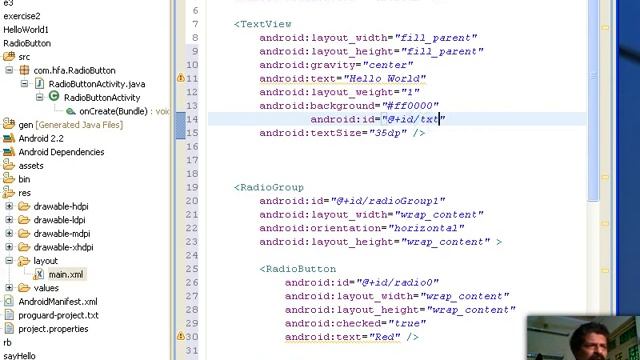Click the Android Dependencies library icon
Viewport: 640px width, 360px height.
click(9, 152)
